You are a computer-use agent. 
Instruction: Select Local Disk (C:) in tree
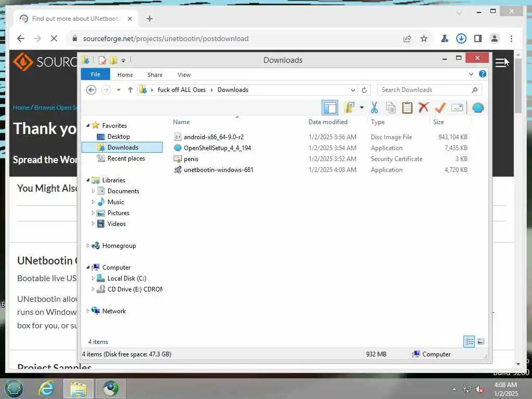point(127,278)
